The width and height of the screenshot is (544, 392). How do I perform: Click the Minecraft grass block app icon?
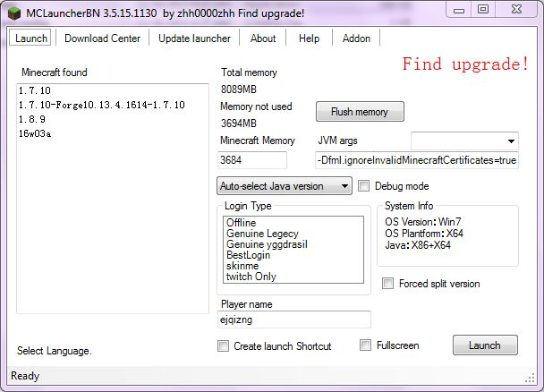point(14,13)
